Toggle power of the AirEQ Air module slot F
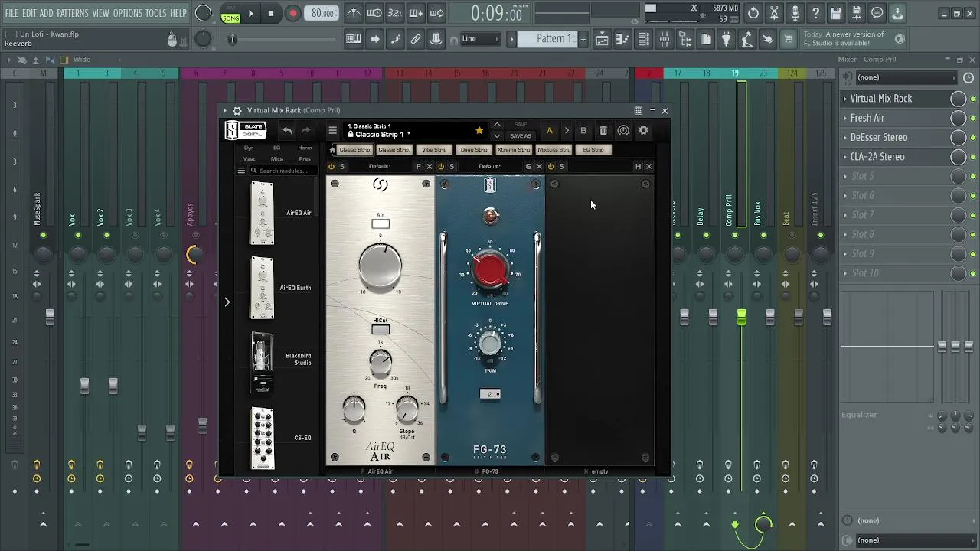 [332, 167]
